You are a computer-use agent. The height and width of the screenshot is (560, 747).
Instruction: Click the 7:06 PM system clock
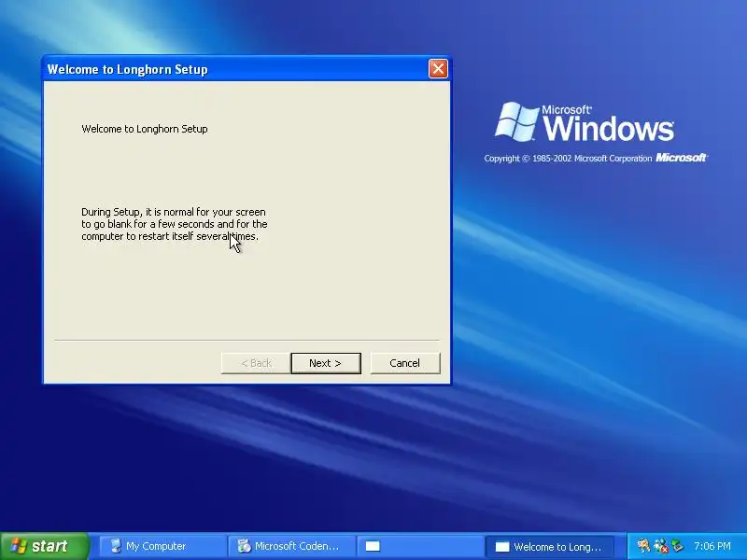[712, 546]
